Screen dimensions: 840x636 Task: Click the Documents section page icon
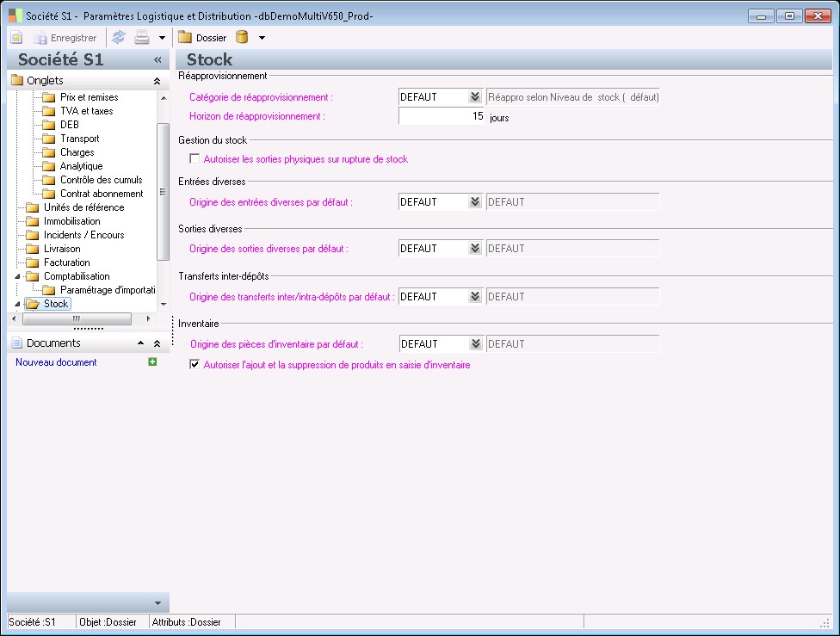17,343
